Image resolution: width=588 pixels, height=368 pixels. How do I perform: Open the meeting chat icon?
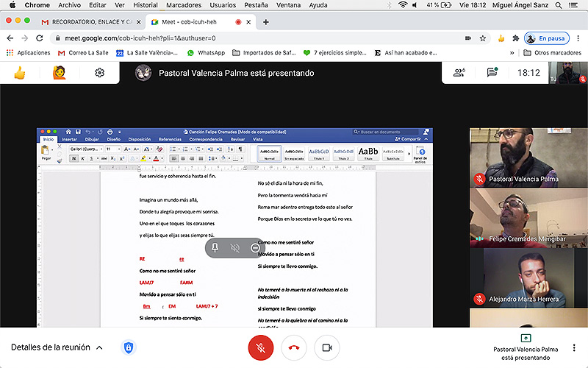tap(492, 72)
